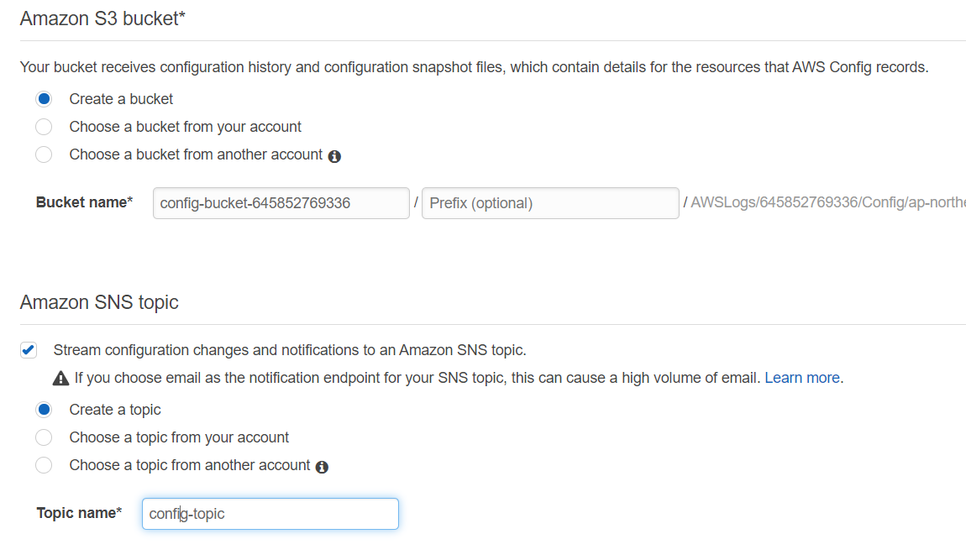This screenshot has height=560, width=966.
Task: Click the bold Bucket name field label
Action: tap(84, 202)
